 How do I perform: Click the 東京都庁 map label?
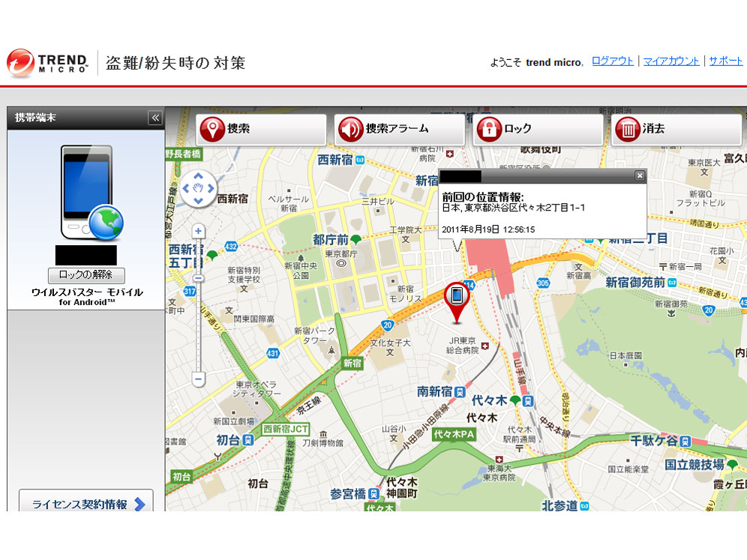click(341, 254)
